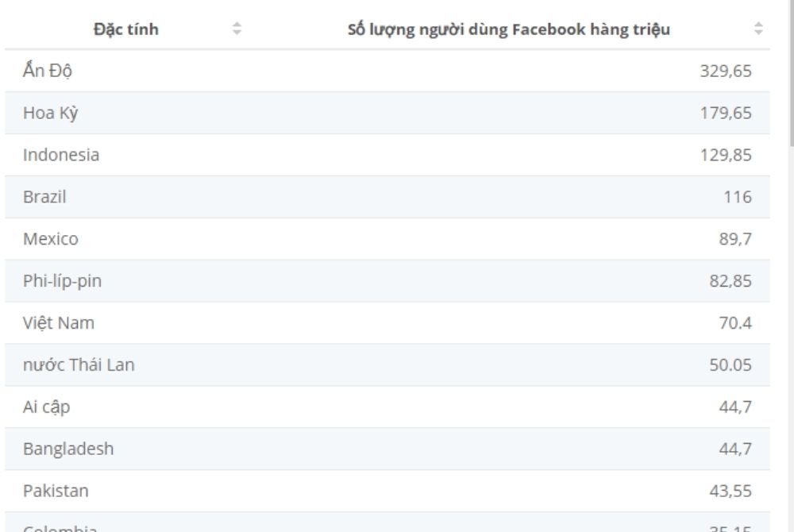Click the Đặc tính column header

(126, 30)
